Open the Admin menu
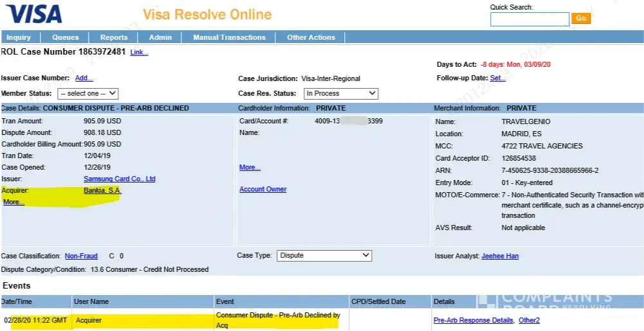The image size is (644, 331). click(x=160, y=37)
